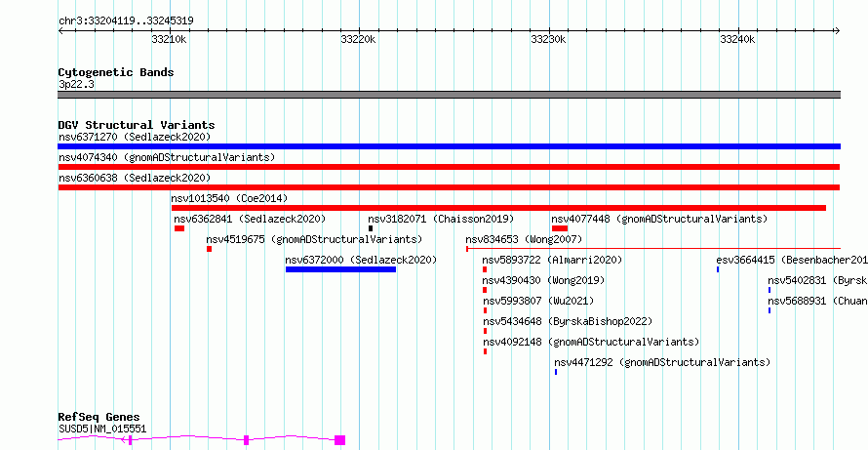Open the nsv4074340 (gnomADStructuralVariants) label
This screenshot has height=450, width=868.
167,157
